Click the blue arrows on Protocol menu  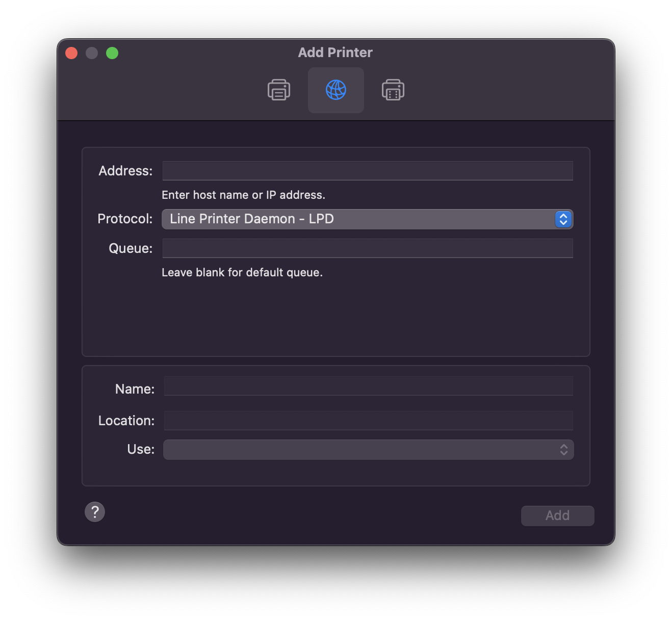coord(563,219)
